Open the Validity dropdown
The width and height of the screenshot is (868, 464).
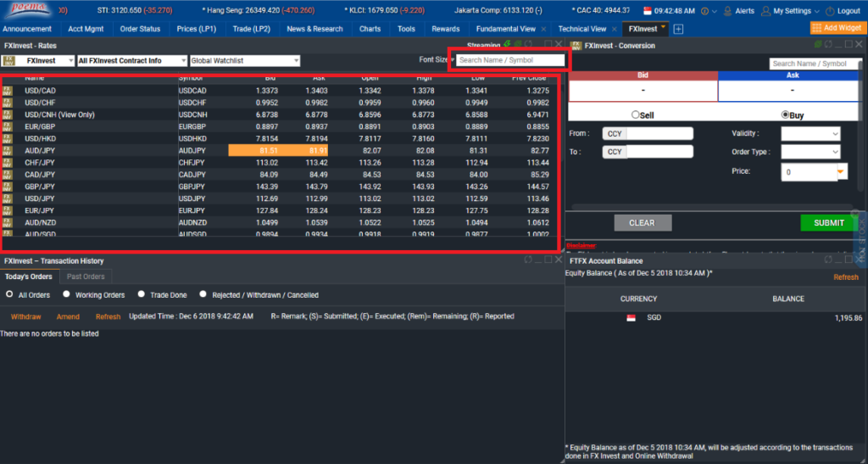810,134
